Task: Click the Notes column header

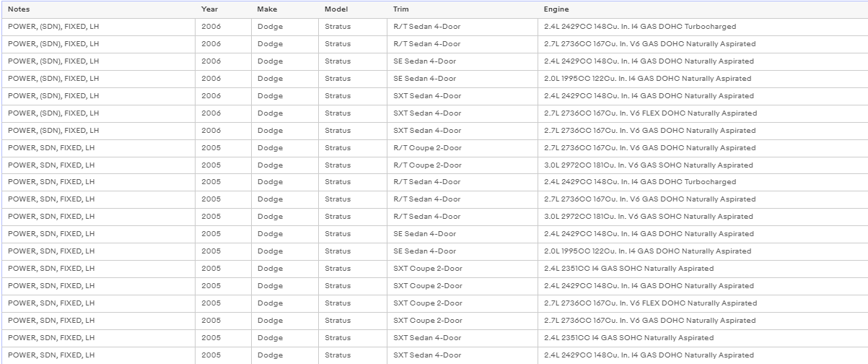Action: (99, 9)
